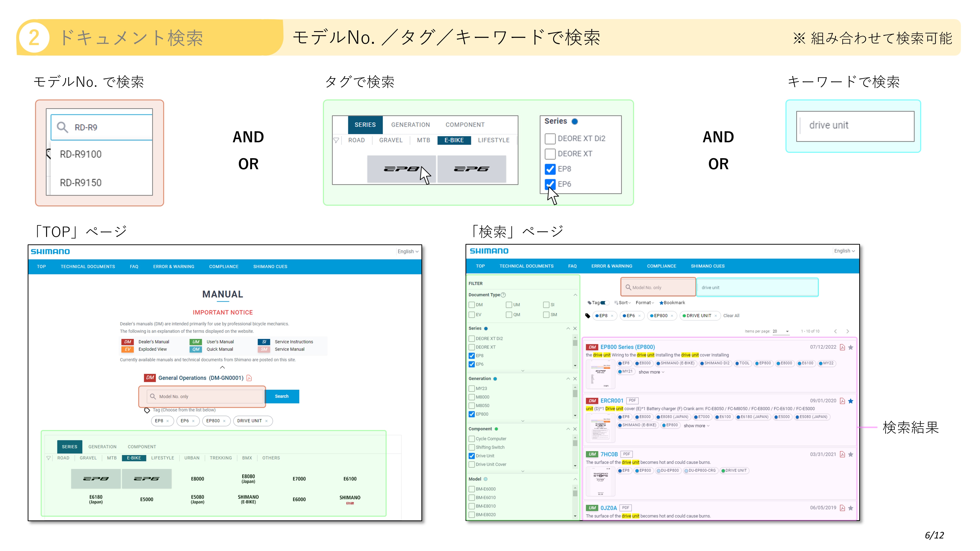
Task: Click drive unit keyword field on search page
Action: click(x=757, y=287)
